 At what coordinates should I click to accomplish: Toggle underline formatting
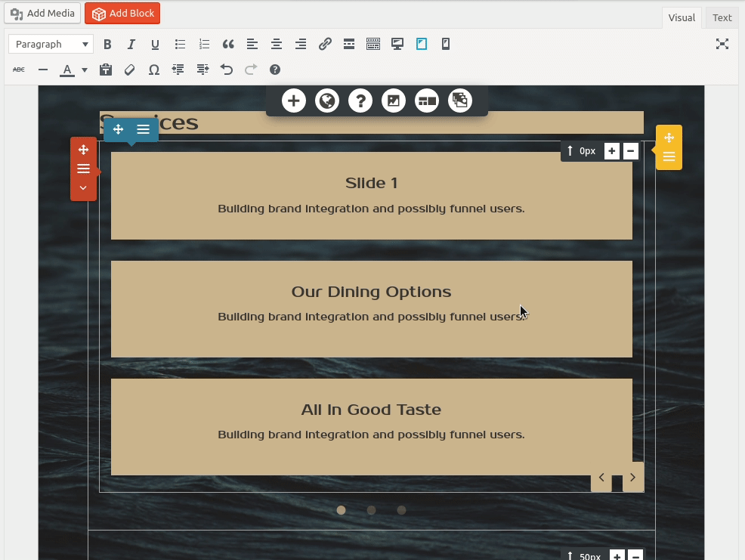pyautogui.click(x=155, y=44)
